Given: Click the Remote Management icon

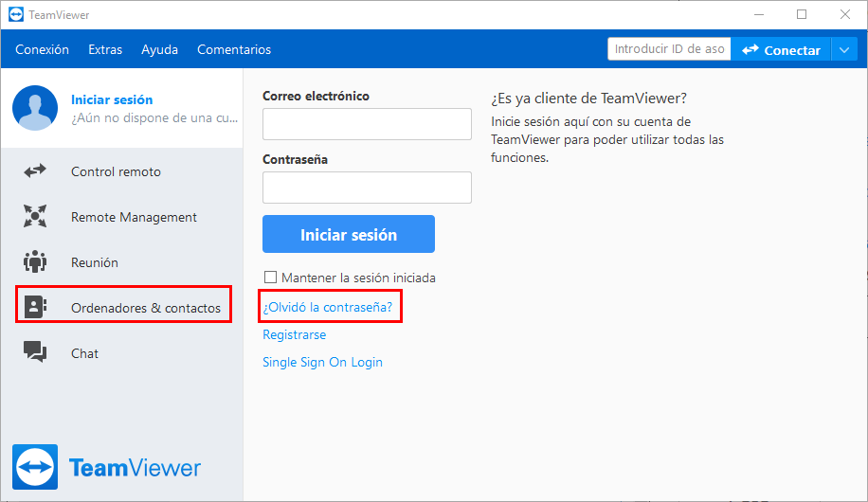Looking at the screenshot, I should point(35,216).
